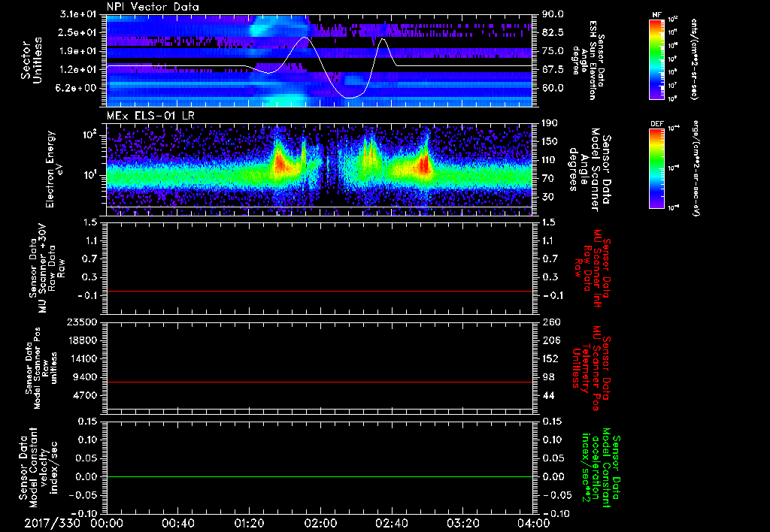The height and width of the screenshot is (532, 770).
Task: Click the '2017/330' date label
Action: pos(53,524)
